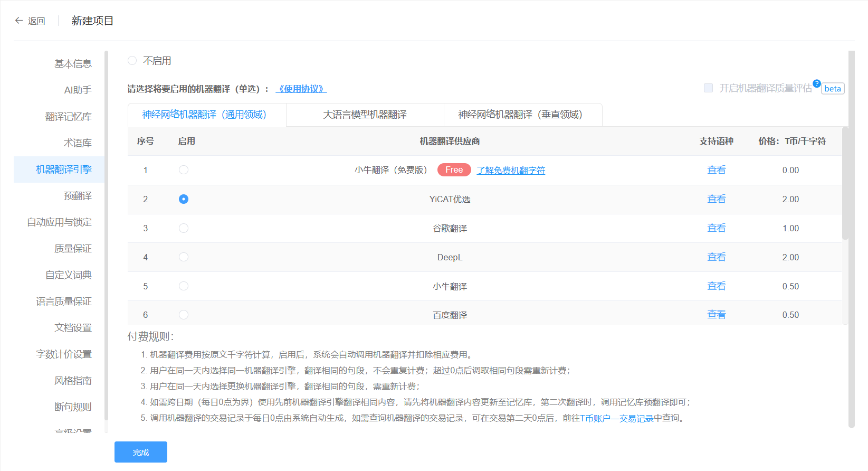The width and height of the screenshot is (868, 471).
Task: Select 小牛翻译（免费版）radio button
Action: 184,170
